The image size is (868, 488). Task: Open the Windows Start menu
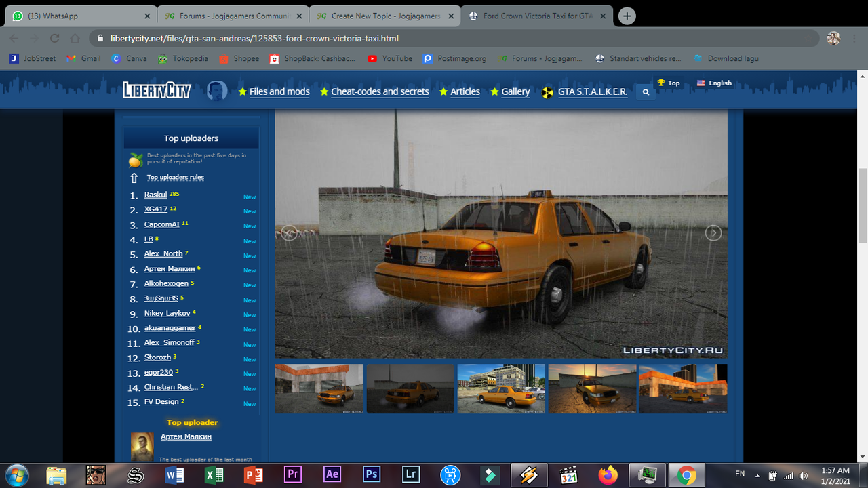[16, 475]
